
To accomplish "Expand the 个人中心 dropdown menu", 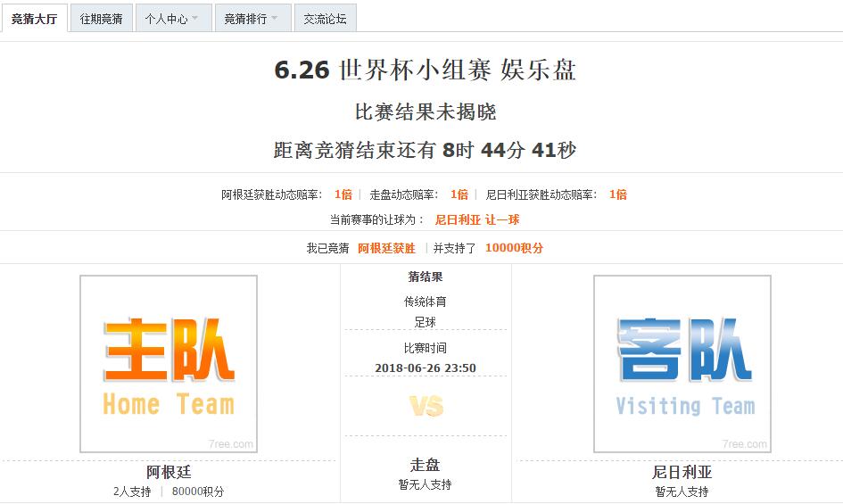I will (x=173, y=18).
